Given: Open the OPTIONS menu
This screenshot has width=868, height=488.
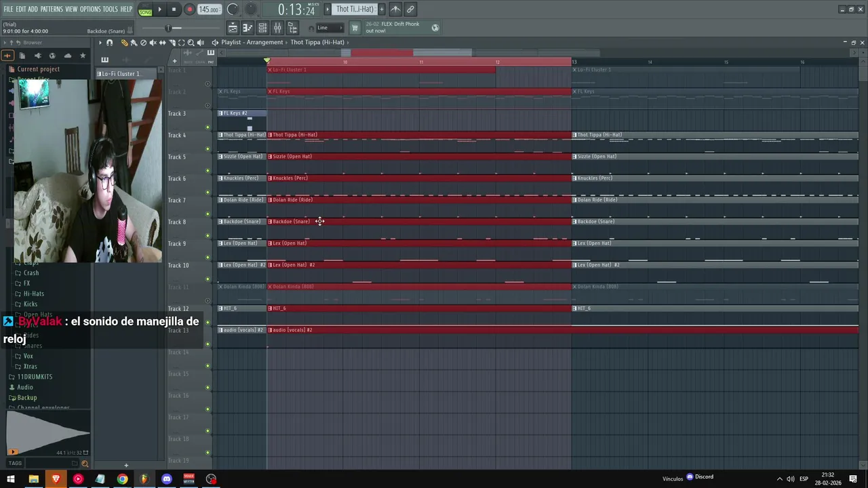Looking at the screenshot, I should pyautogui.click(x=90, y=9).
